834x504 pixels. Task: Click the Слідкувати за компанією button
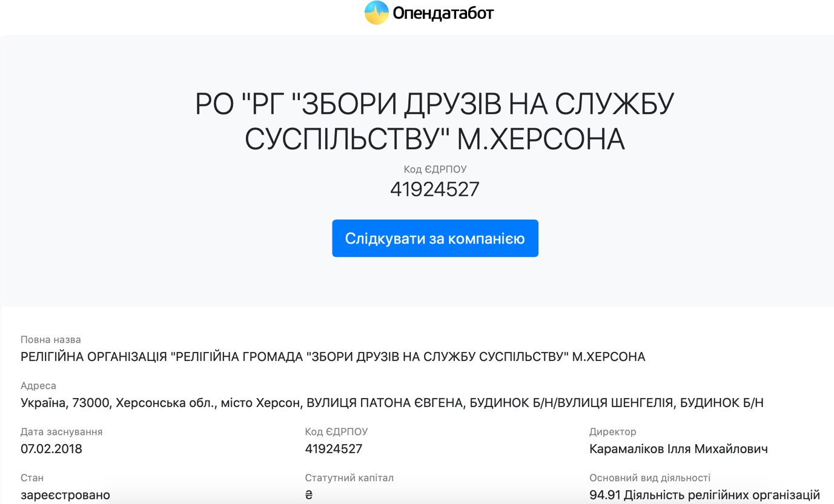pos(435,239)
